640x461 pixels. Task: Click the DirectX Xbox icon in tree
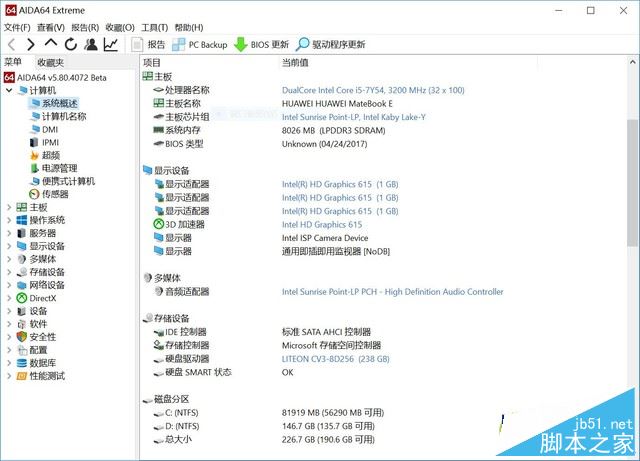point(22,298)
